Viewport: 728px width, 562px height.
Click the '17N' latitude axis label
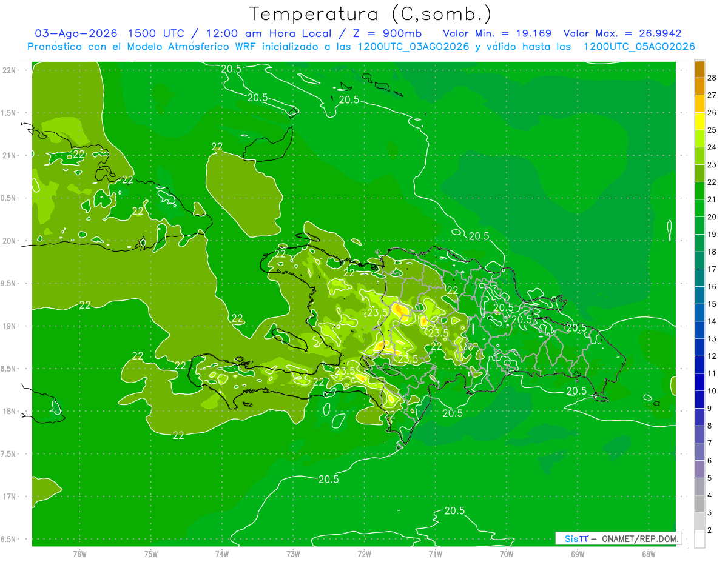tap(8, 497)
